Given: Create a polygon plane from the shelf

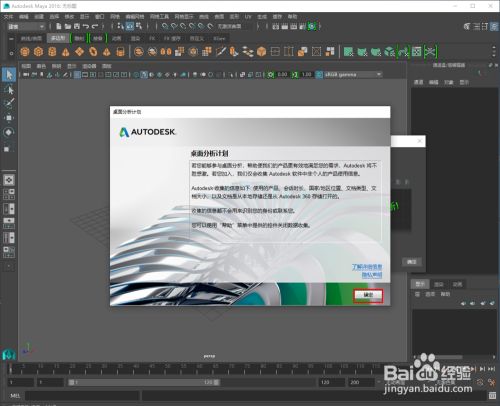Looking at the screenshot, I should [79, 52].
